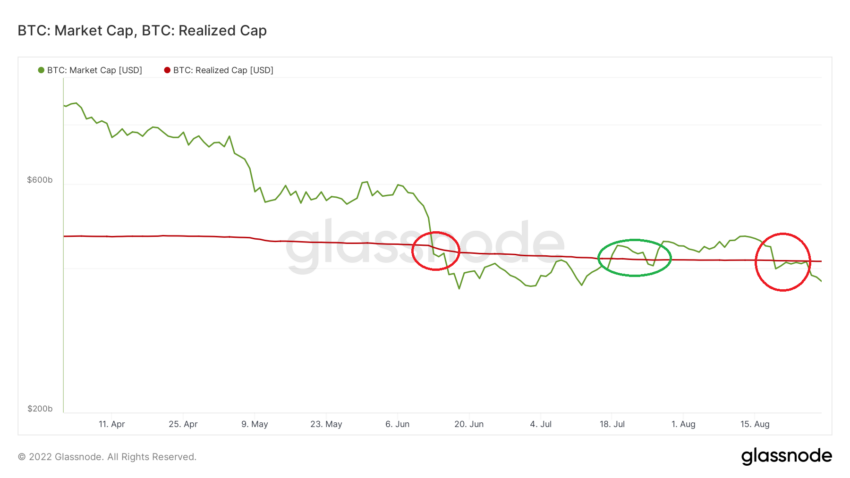Select the 1. Aug date label

point(683,424)
